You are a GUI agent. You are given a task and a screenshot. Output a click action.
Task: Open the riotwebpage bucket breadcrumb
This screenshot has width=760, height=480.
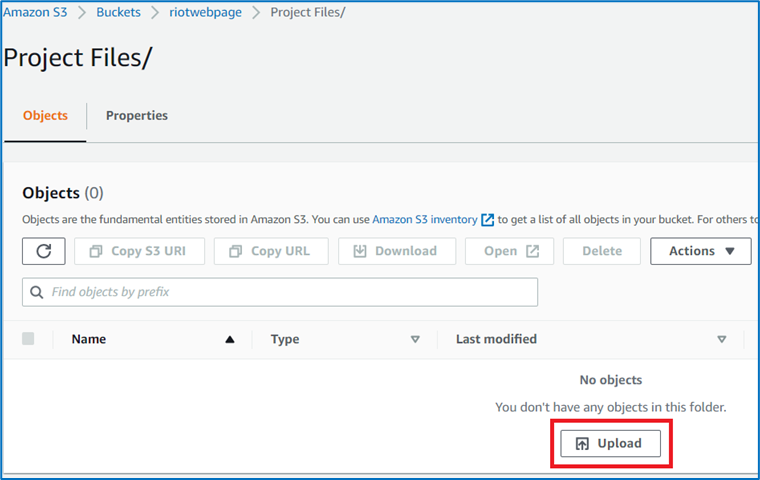click(206, 12)
